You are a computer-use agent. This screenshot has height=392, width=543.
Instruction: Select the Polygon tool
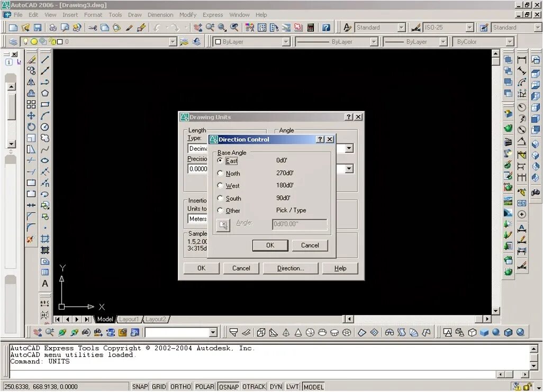point(45,93)
